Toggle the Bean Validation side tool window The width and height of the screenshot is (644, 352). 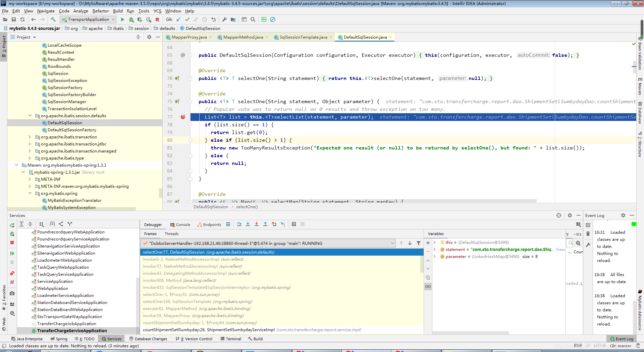tap(640, 54)
